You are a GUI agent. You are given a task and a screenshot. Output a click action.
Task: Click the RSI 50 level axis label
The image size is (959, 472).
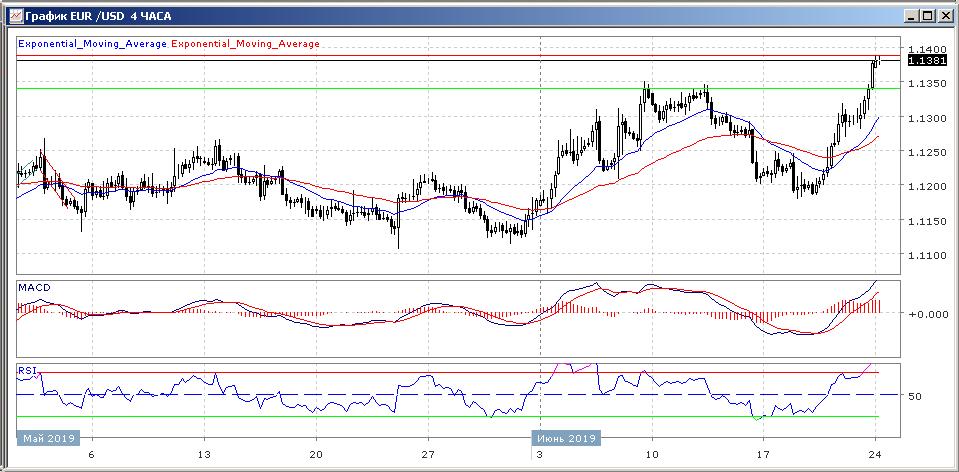(914, 396)
